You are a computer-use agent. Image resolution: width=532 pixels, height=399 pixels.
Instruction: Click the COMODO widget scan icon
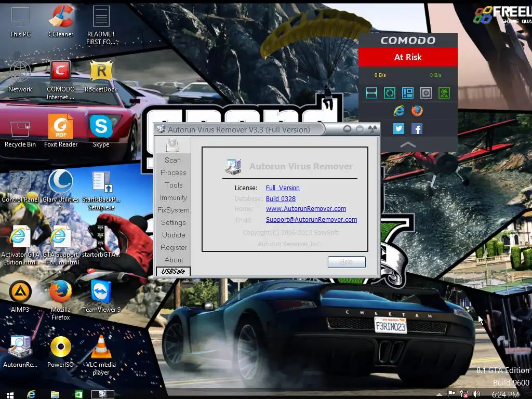pyautogui.click(x=371, y=92)
